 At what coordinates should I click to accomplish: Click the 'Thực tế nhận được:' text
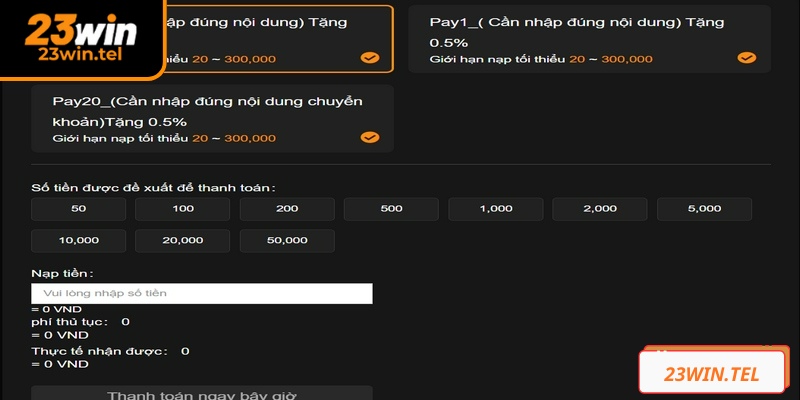pyautogui.click(x=99, y=351)
